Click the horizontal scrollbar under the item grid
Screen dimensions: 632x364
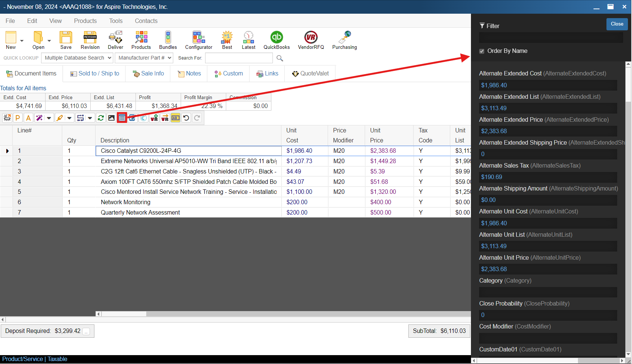pos(124,314)
